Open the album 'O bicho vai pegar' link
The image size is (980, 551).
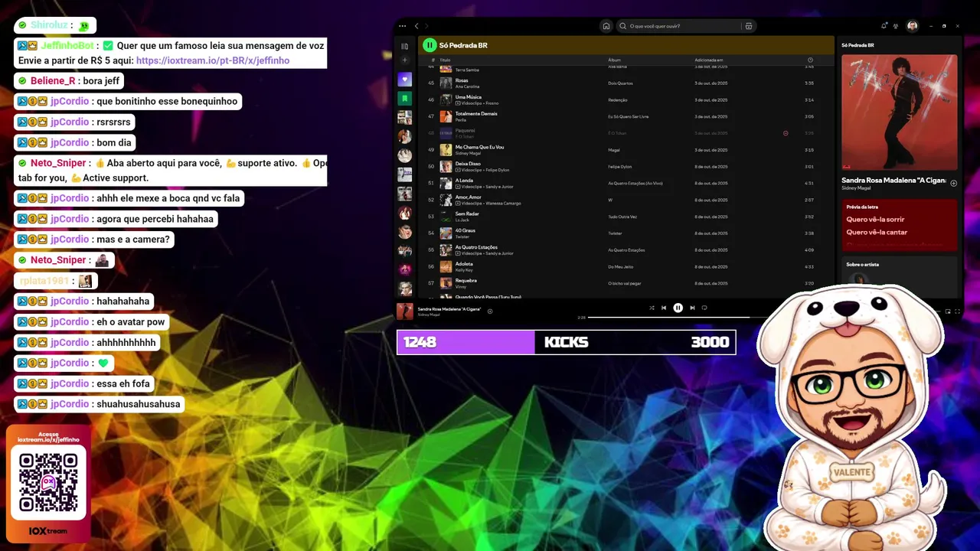click(625, 283)
